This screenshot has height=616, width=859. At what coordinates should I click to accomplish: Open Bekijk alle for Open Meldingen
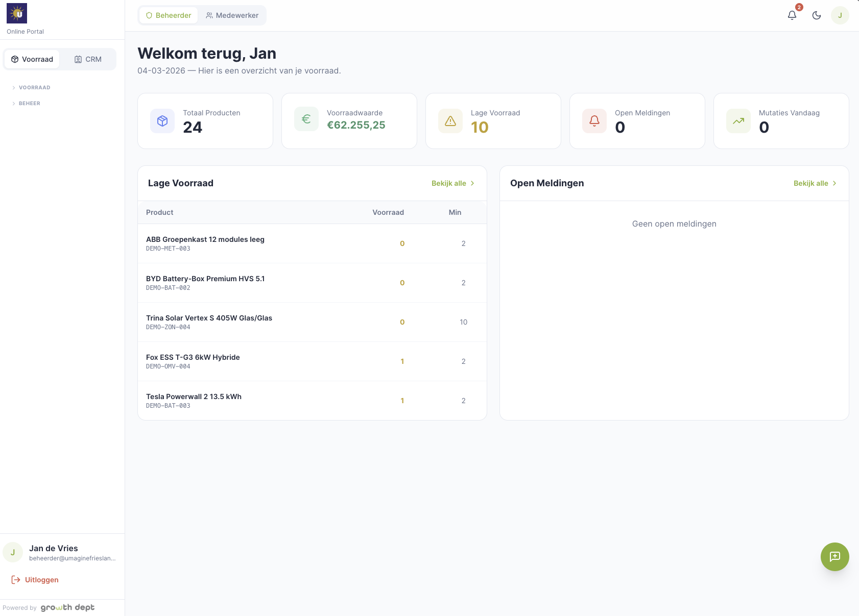(815, 183)
